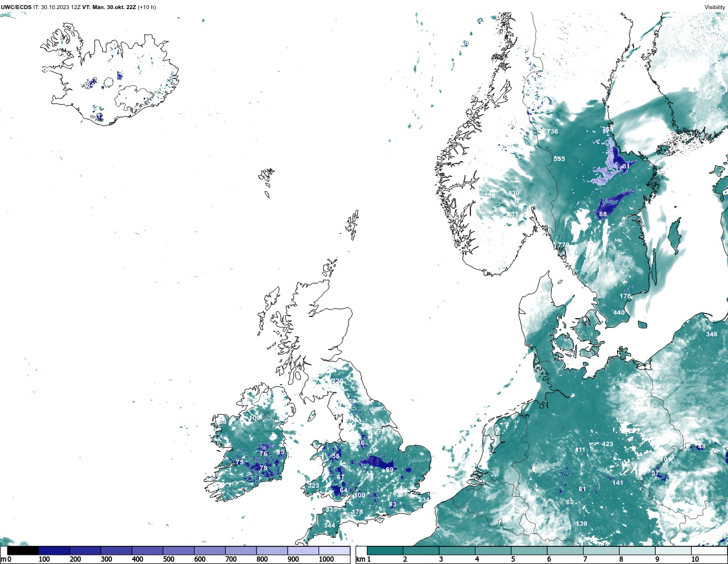Screen dimensions: 728x564
Task: Select the 'IT: 30.10.2023 12Z' timestamp
Action: (x=57, y=7)
